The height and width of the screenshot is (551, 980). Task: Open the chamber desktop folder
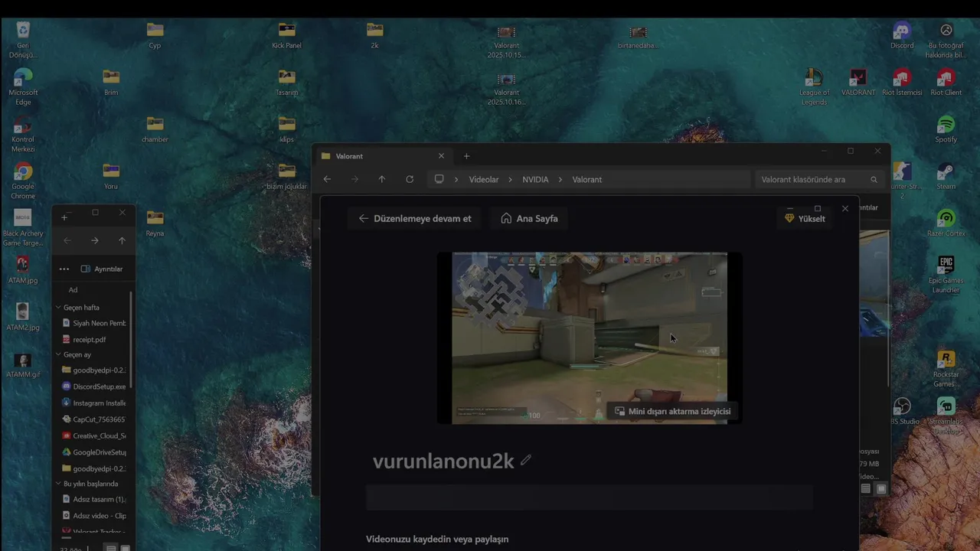[155, 129]
